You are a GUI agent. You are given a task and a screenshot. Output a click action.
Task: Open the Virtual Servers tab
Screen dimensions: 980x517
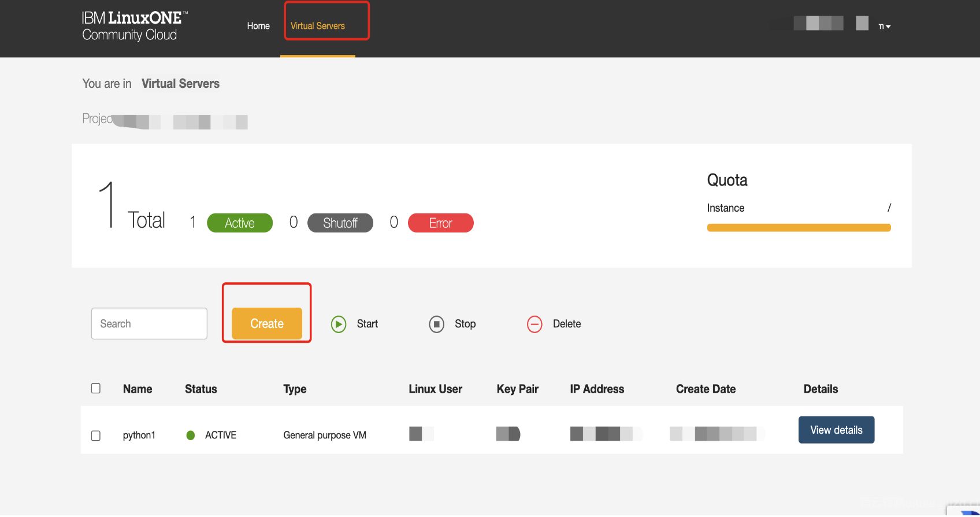318,26
